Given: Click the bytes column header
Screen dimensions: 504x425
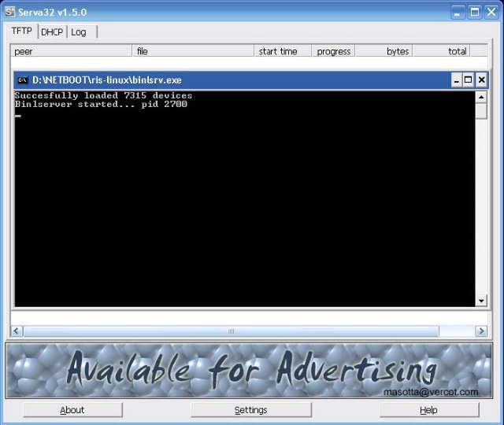Looking at the screenshot, I should point(384,51).
